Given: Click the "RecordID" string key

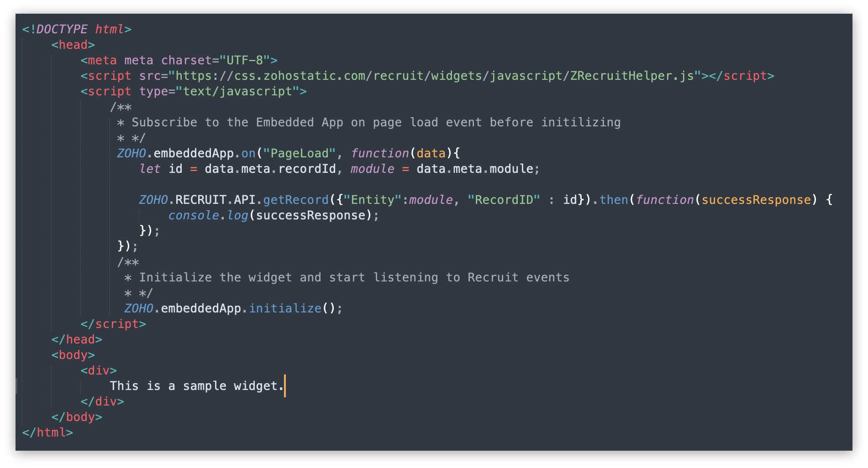Looking at the screenshot, I should tap(504, 200).
